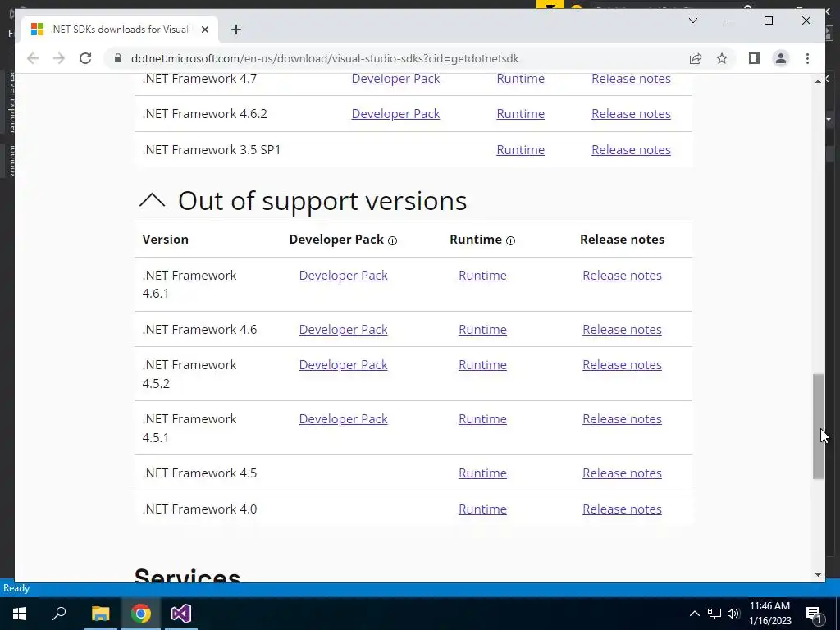Image resolution: width=840 pixels, height=630 pixels.
Task: Open File Explorer from taskbar
Action: coord(100,614)
